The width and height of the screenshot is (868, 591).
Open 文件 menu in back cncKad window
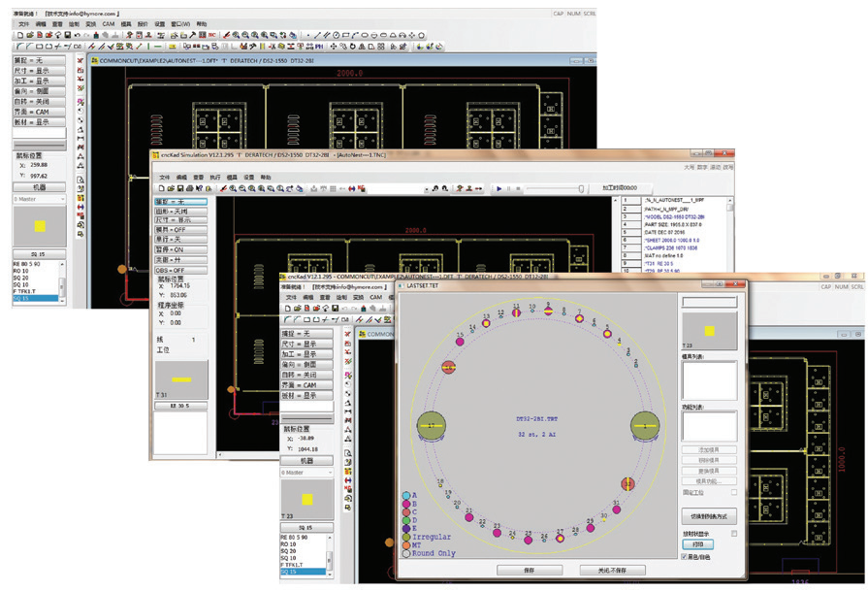click(24, 24)
